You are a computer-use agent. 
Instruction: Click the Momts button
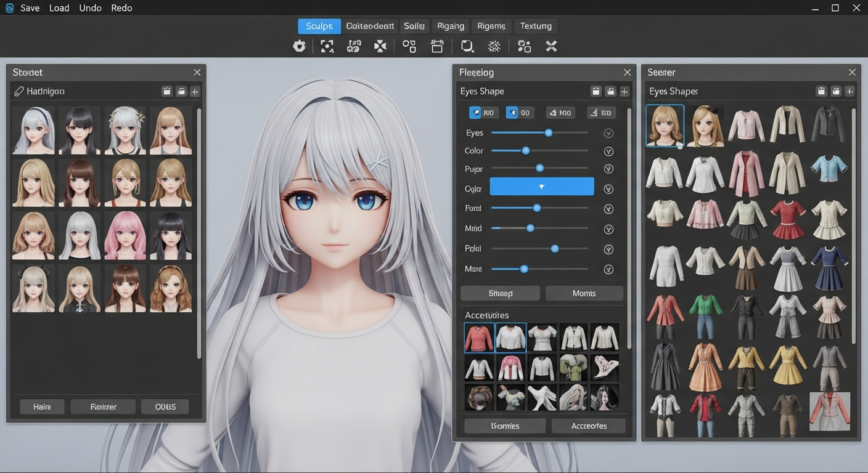(x=584, y=293)
